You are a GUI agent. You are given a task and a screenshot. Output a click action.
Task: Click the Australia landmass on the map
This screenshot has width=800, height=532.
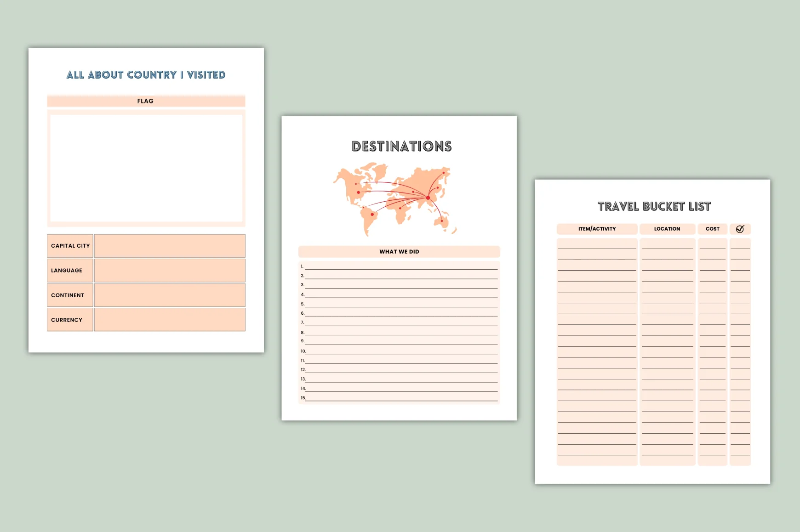[x=441, y=222]
